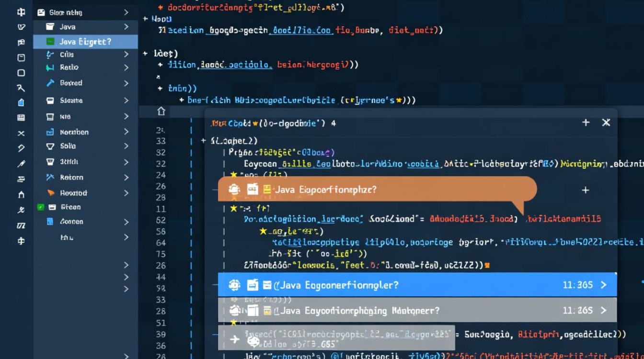
Task: Toggle the green status indicator next to Btean
Action: 41,207
